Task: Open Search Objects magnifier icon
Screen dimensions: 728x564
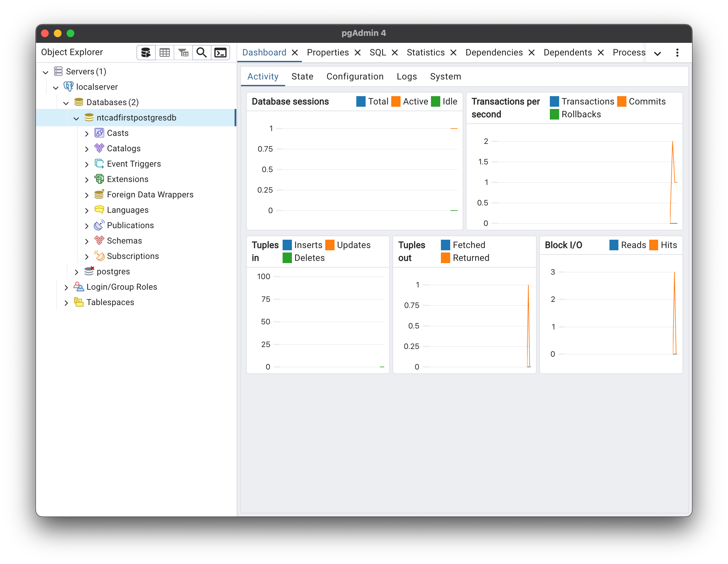Action: point(202,53)
